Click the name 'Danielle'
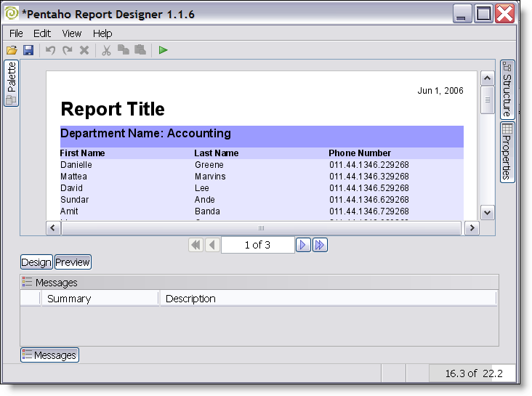This screenshot has width=532, height=396. (x=76, y=165)
